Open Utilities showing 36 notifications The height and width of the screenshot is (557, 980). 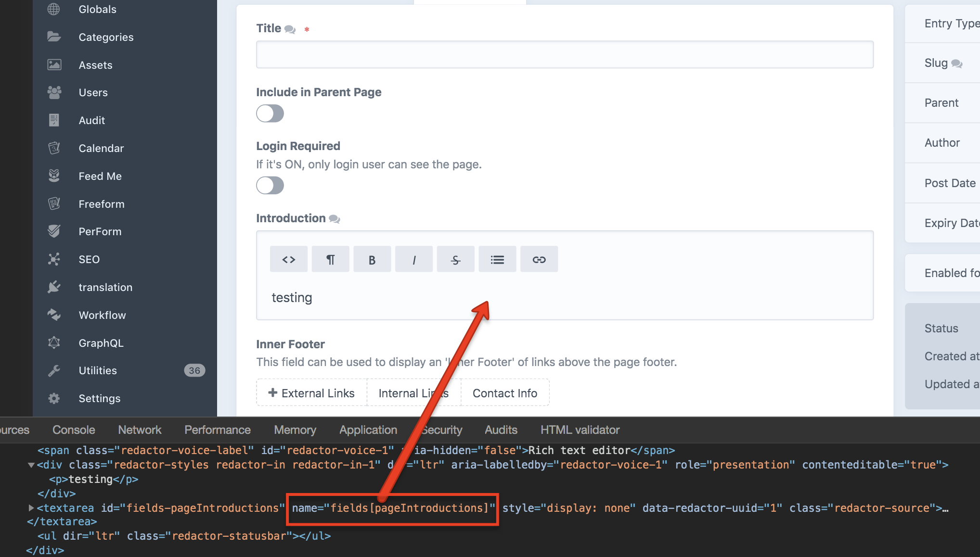(98, 370)
